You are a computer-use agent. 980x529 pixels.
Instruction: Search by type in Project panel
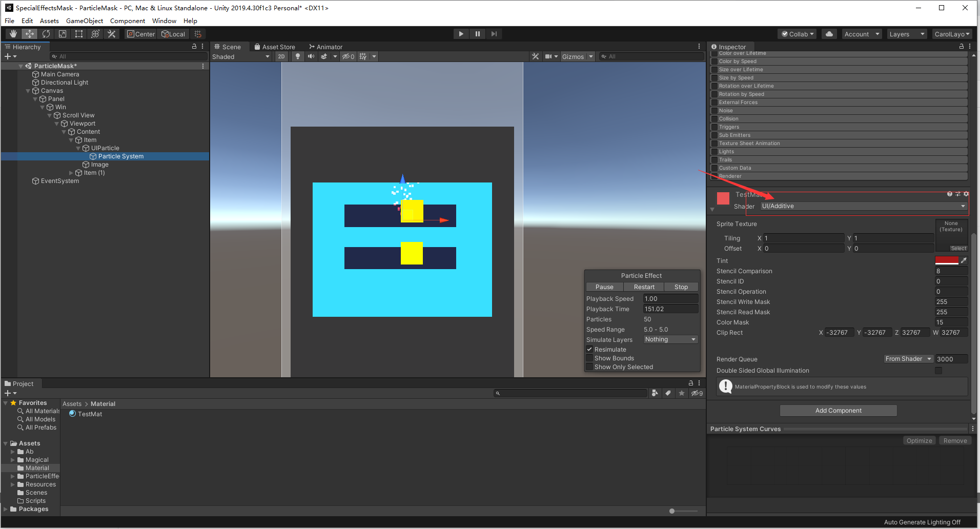pyautogui.click(x=655, y=393)
